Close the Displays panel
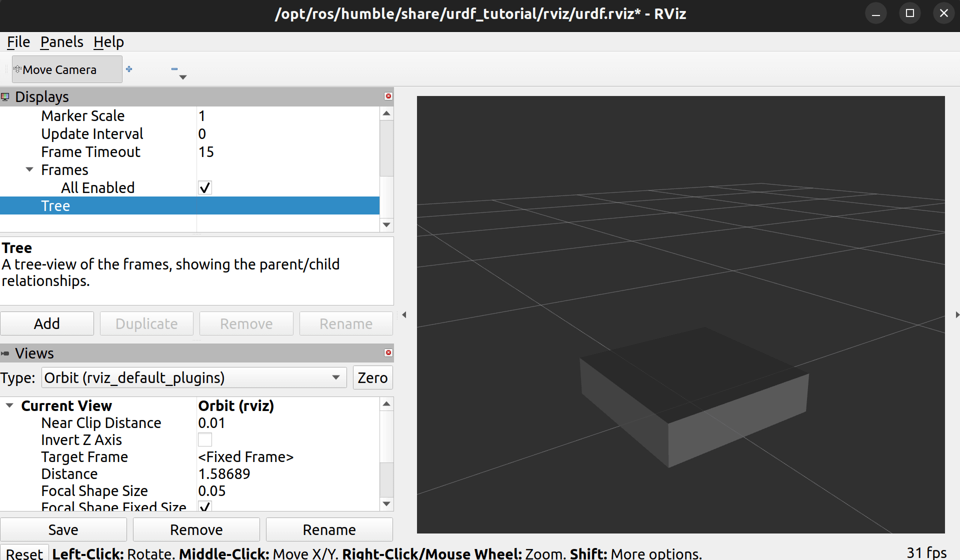 click(x=388, y=96)
